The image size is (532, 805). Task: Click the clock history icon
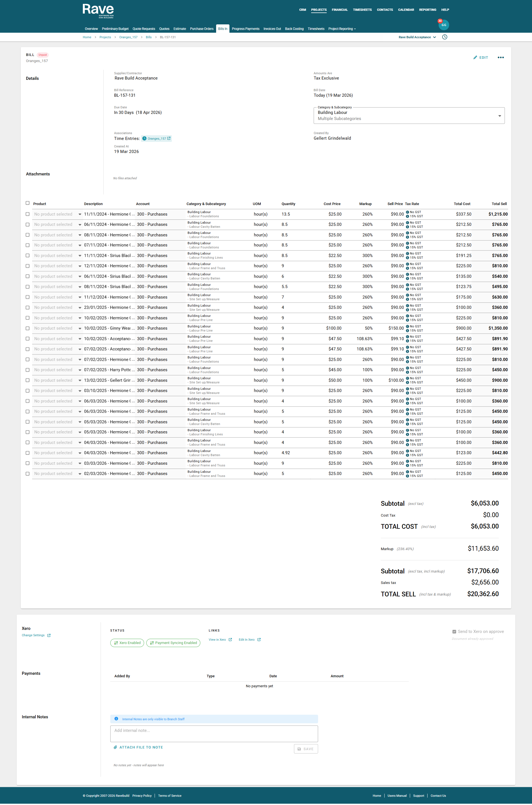[x=444, y=37]
